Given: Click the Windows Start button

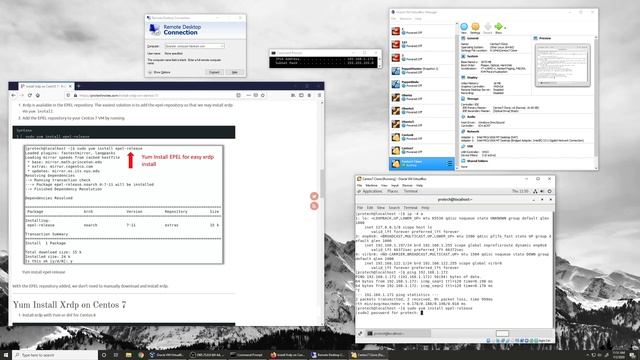Looking at the screenshot, I should click(6, 355).
